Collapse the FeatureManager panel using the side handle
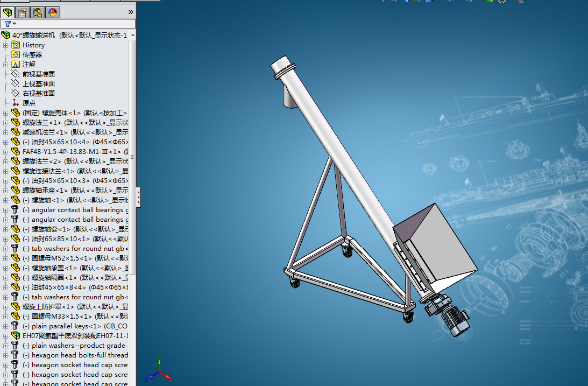588x386 pixels. click(138, 197)
